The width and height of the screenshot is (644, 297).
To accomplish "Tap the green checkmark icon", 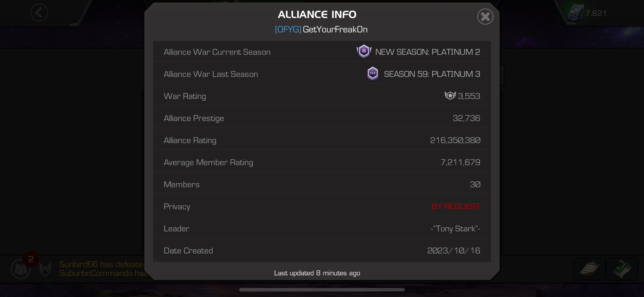I will pyautogui.click(x=622, y=269).
